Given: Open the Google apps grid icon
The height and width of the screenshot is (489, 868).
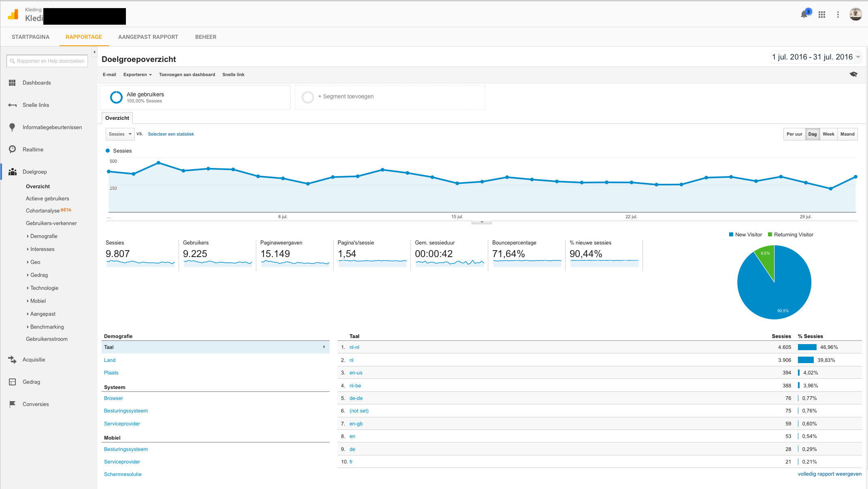Looking at the screenshot, I should point(822,15).
